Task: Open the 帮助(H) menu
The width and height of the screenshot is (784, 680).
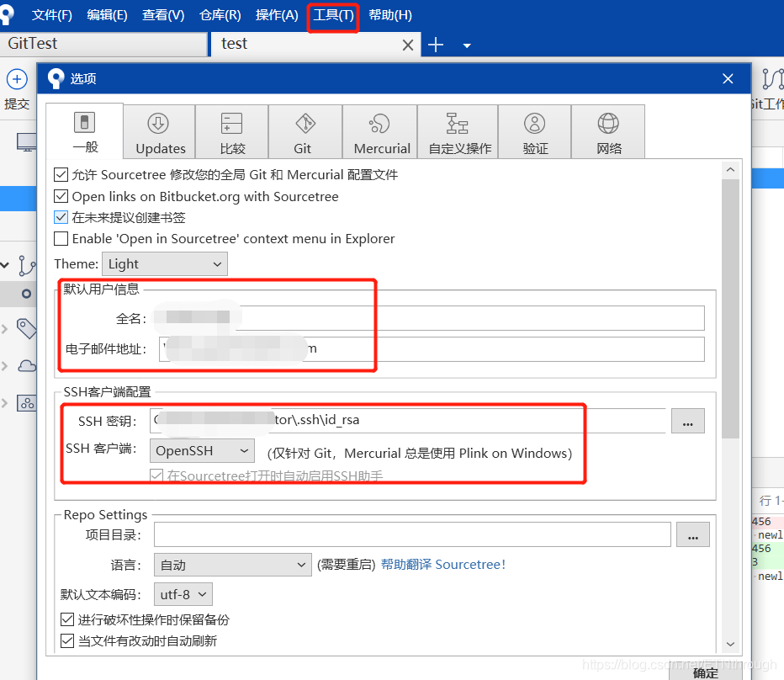Action: tap(390, 15)
